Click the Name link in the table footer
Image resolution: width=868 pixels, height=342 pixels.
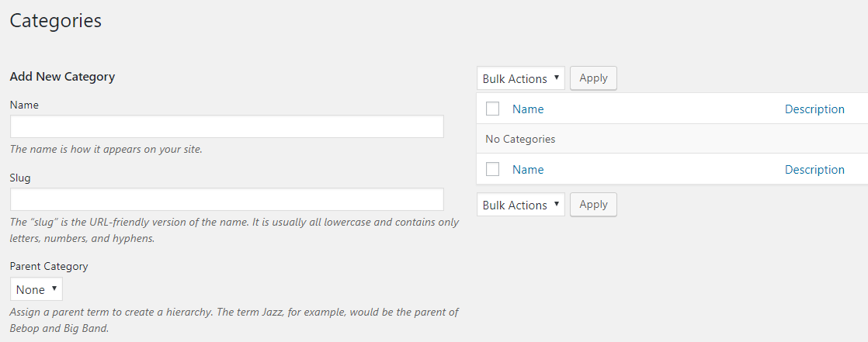pyautogui.click(x=528, y=169)
